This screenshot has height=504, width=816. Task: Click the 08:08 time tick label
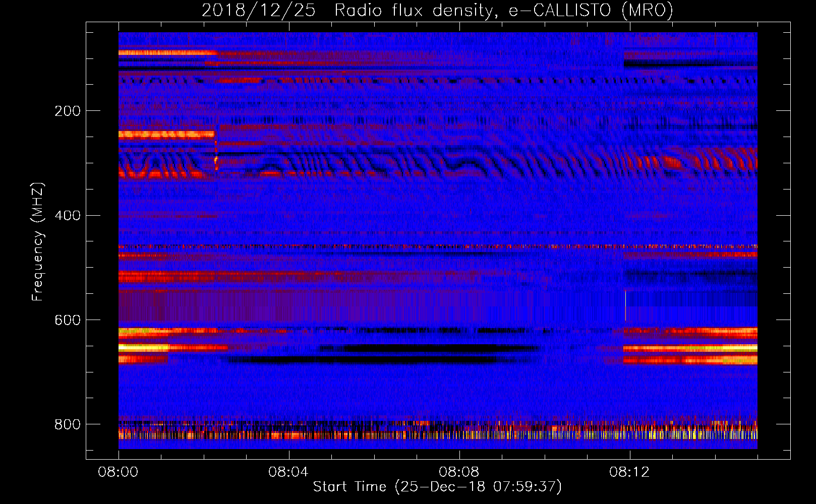(459, 472)
